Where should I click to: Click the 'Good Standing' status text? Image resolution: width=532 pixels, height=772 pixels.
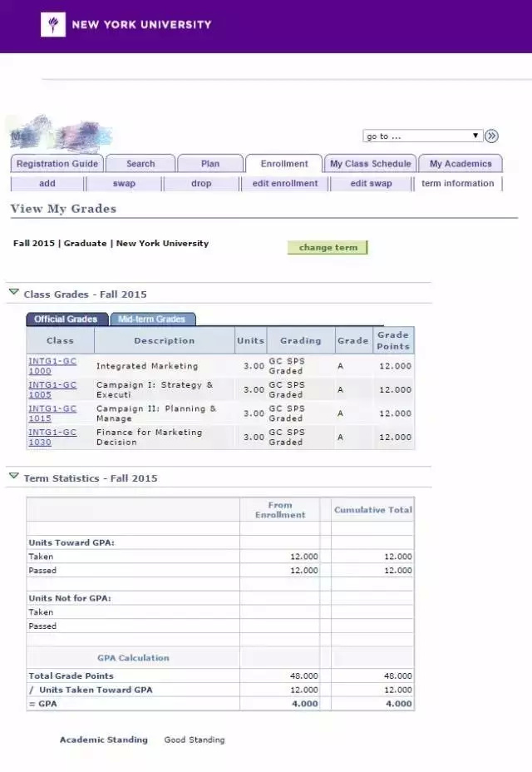click(195, 740)
